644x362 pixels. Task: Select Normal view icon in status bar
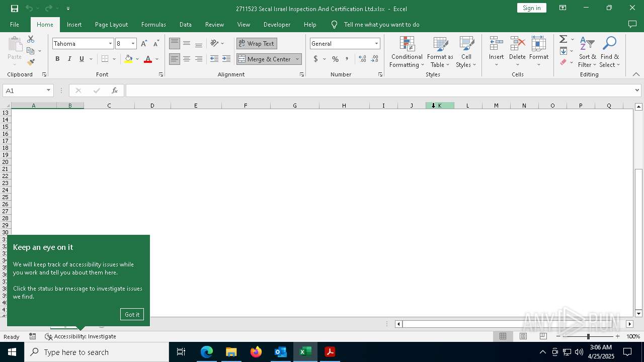503,336
